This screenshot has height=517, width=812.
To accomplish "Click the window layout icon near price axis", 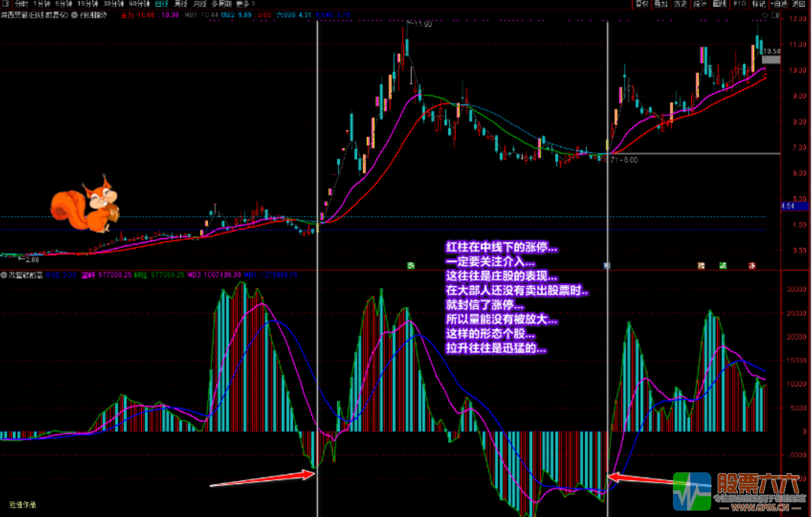I will click(775, 14).
